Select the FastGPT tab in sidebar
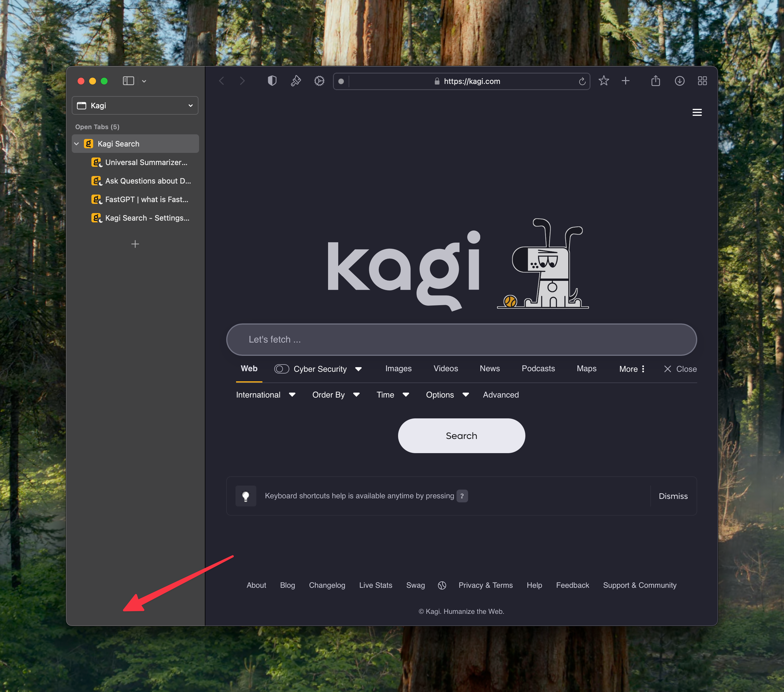Viewport: 784px width, 692px height. [x=146, y=199]
